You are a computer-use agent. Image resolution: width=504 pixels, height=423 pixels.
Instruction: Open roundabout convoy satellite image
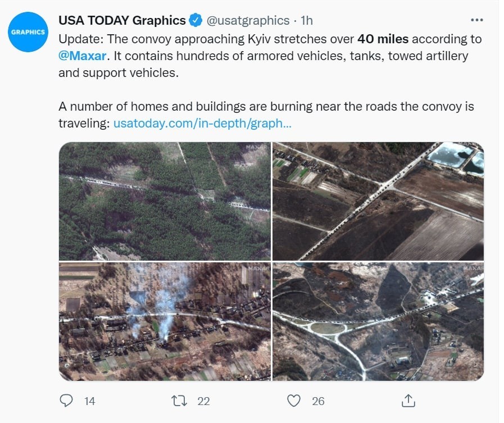(378, 322)
